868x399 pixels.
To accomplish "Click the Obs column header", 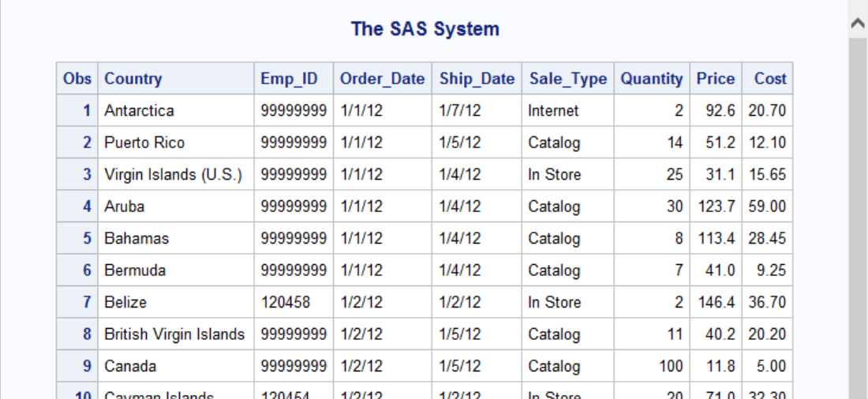I will click(77, 79).
